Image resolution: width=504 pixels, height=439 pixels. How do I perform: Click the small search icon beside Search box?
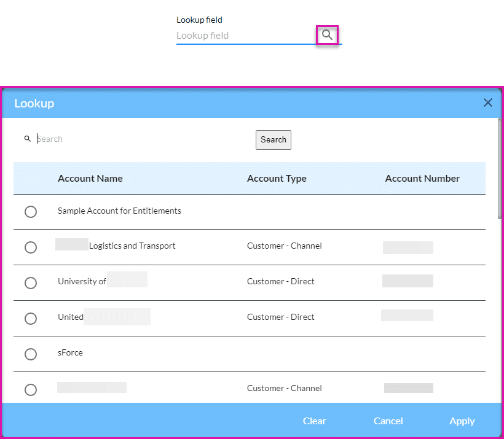coord(27,139)
